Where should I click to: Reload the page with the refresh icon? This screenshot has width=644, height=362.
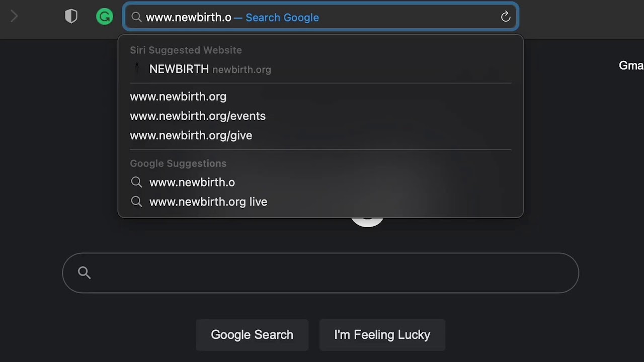[506, 17]
